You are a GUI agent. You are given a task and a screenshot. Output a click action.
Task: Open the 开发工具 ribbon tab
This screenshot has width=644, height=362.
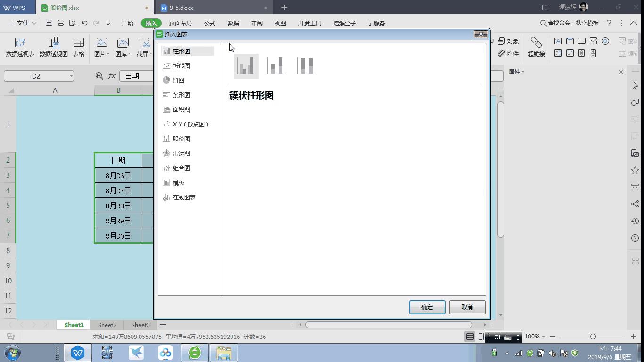[309, 23]
